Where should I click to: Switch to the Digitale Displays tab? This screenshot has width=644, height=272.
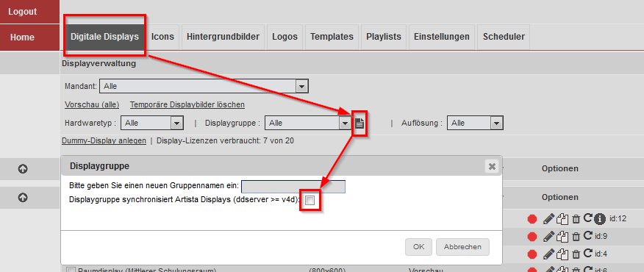[x=104, y=37]
